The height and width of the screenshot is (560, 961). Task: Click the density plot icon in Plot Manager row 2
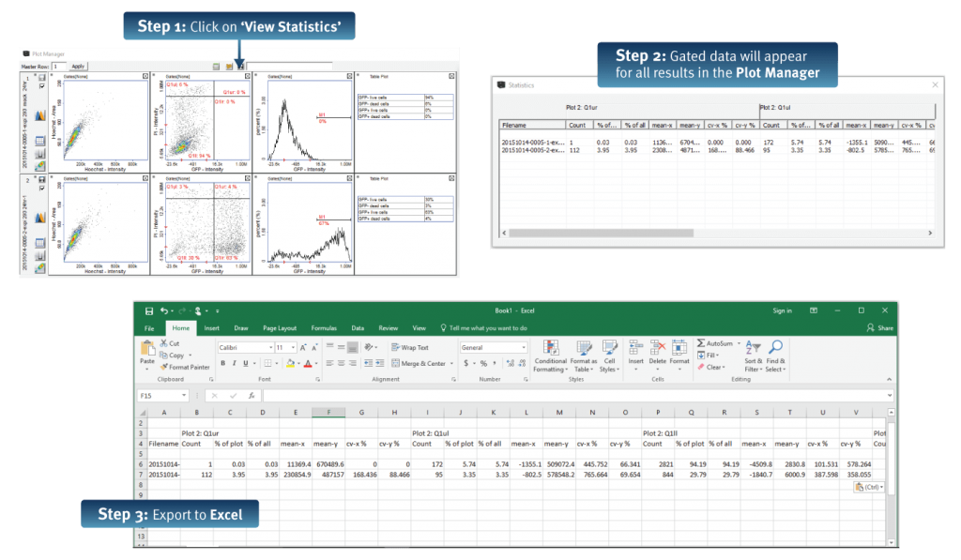click(x=40, y=267)
